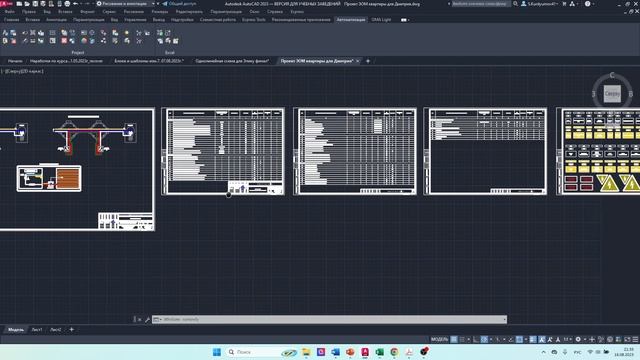
Task: Open the Сервис menu
Action: tap(109, 12)
